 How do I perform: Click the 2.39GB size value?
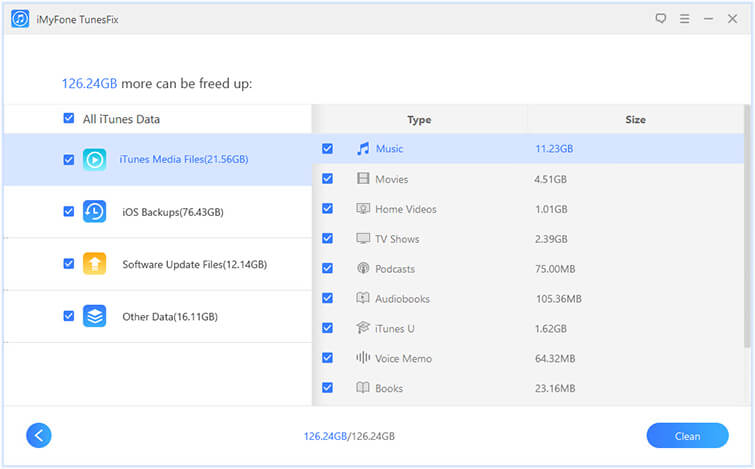point(551,239)
